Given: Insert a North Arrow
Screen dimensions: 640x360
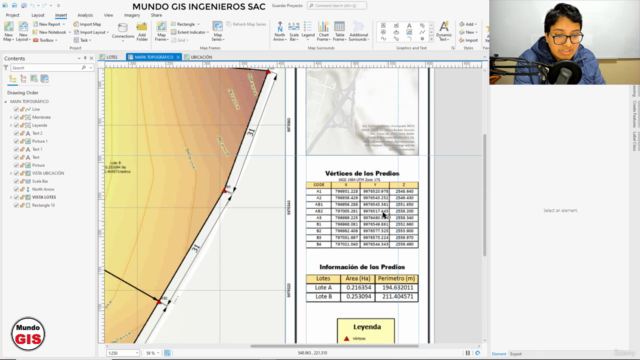Looking at the screenshot, I should [x=280, y=31].
